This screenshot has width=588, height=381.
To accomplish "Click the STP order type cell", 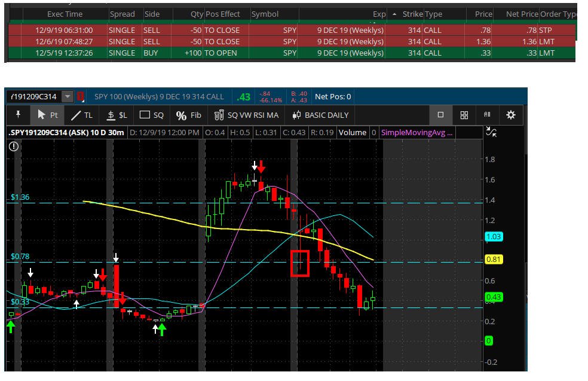I will [x=545, y=30].
